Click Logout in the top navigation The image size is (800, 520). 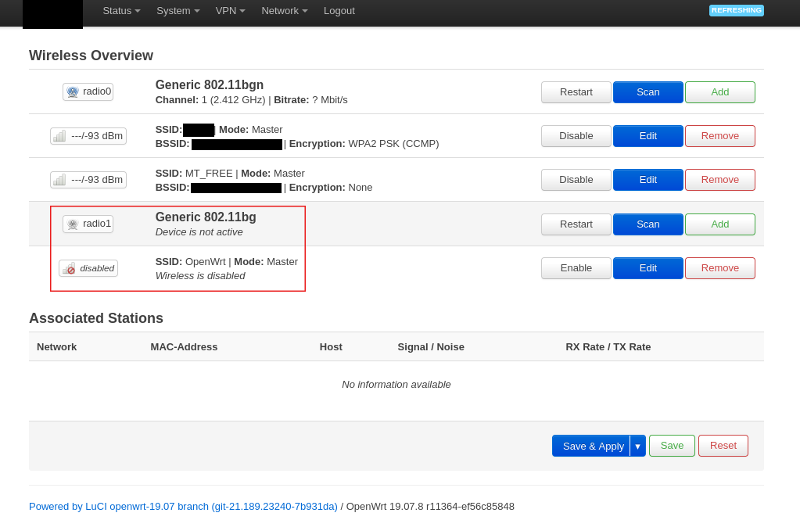pos(339,11)
